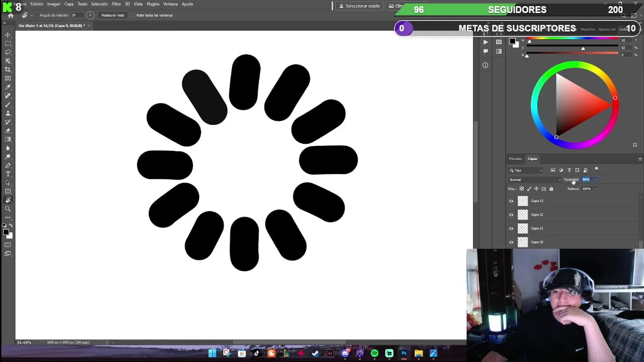Select the History Brush tool
Image resolution: width=644 pixels, height=362 pixels.
[8, 122]
